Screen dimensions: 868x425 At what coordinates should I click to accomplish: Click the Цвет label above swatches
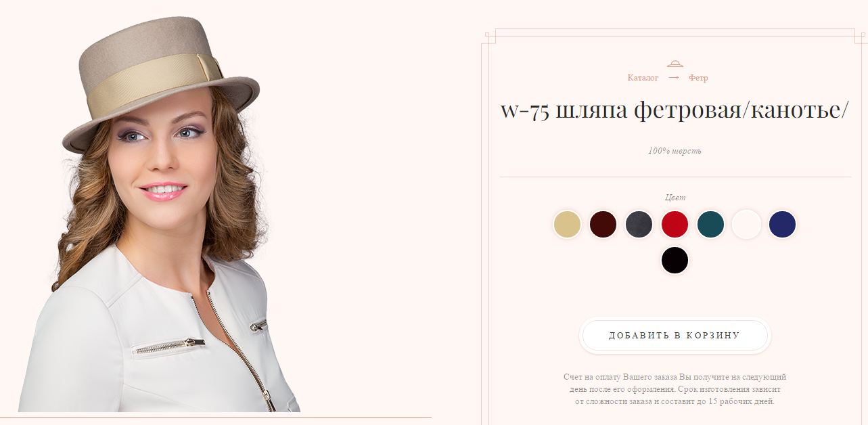point(675,198)
